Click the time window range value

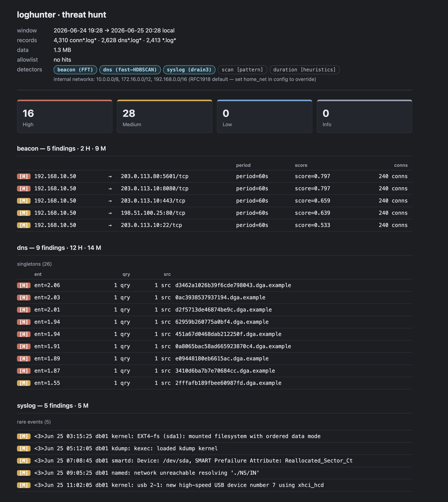(114, 31)
